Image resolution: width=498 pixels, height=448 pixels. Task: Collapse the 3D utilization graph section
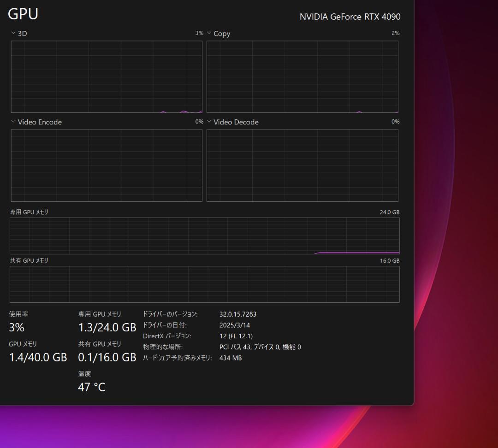tap(13, 33)
